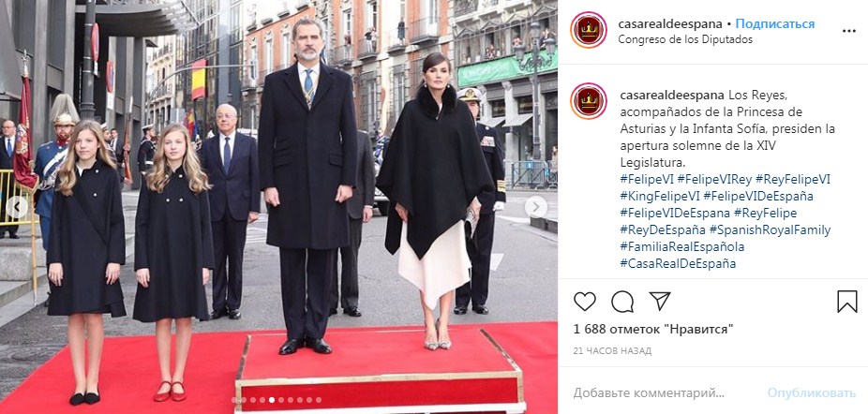Open the three-dot more options menu

(848, 31)
